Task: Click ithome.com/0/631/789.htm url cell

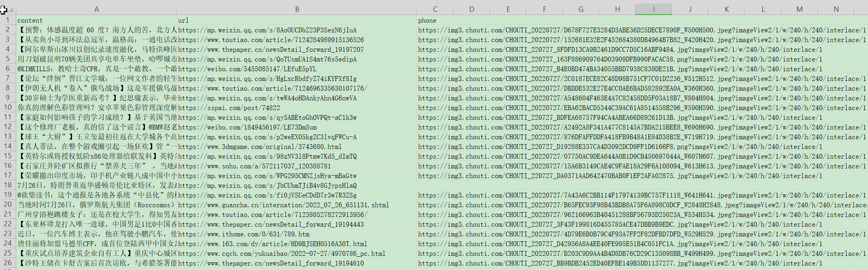Action: pyautogui.click(x=297, y=234)
